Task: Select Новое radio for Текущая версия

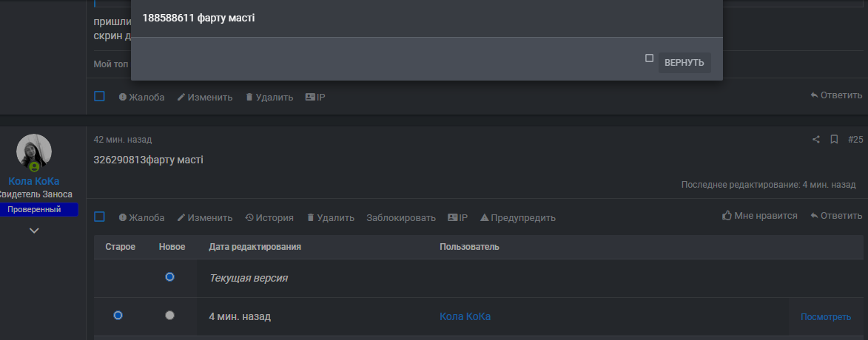Action: coord(170,277)
